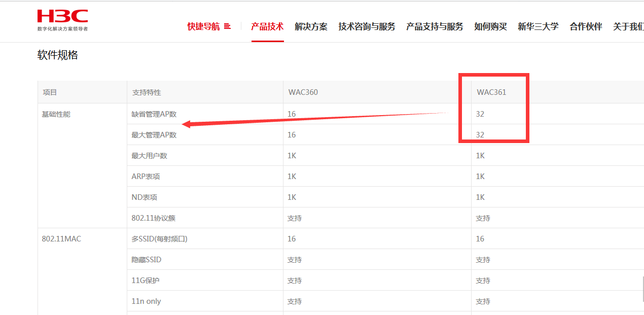The width and height of the screenshot is (644, 315).
Task: Open 产品支持与服务 menu item
Action: point(435,26)
